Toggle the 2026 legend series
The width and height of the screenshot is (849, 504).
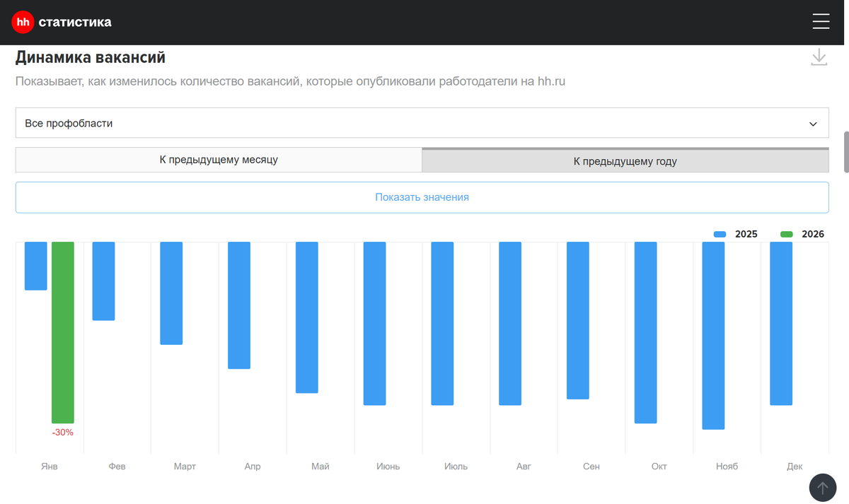click(802, 234)
